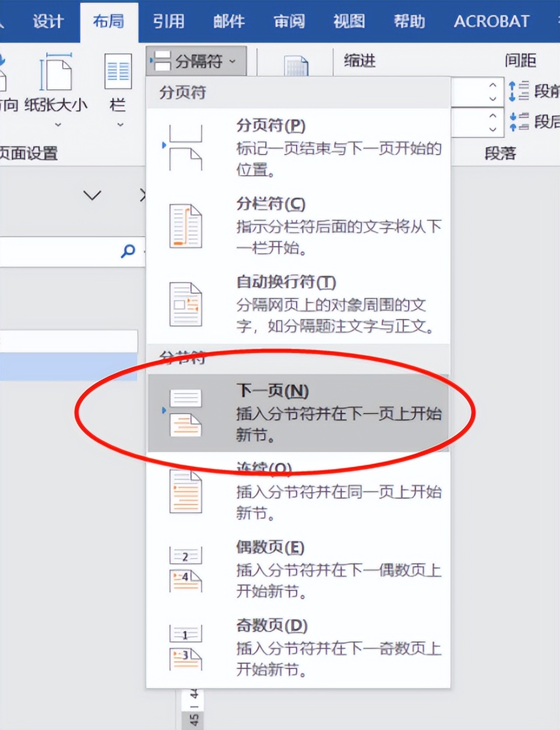560x730 pixels.
Task: Expand the 纸张大小 dropdown arrow
Action: (x=58, y=125)
